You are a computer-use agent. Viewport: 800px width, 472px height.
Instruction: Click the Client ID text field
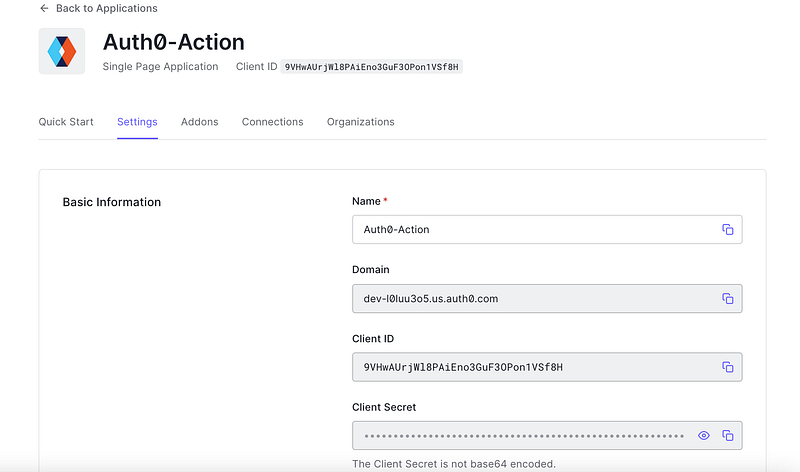530,367
